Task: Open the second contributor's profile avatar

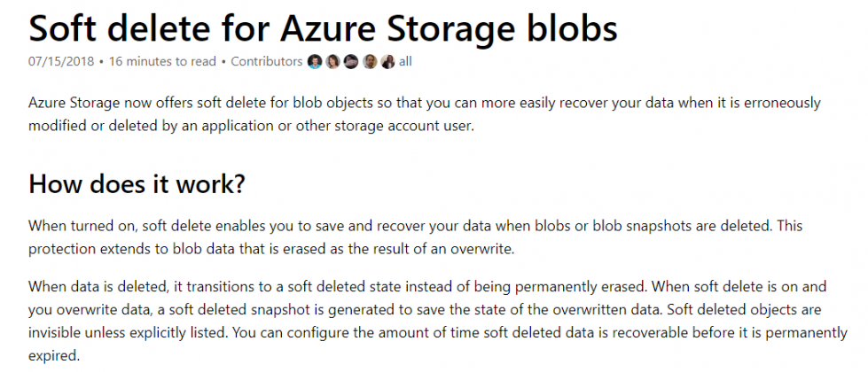Action: (x=332, y=62)
